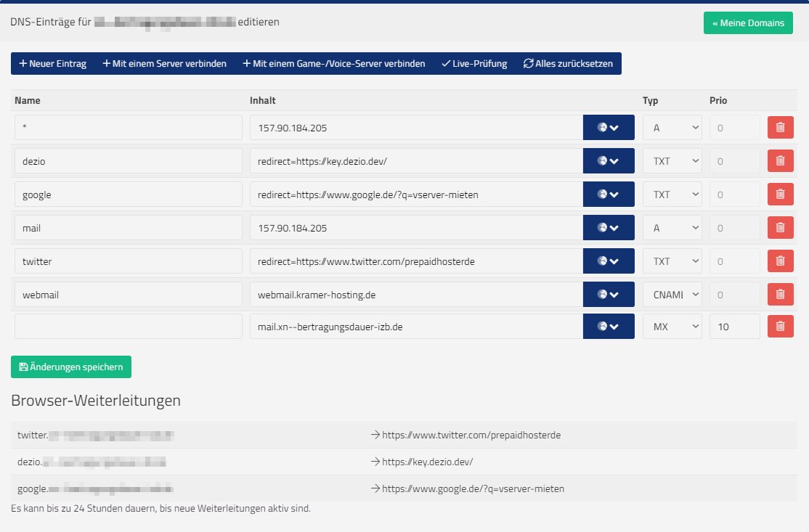This screenshot has width=809, height=532.
Task: Edit the name field containing webmail
Action: click(x=129, y=295)
